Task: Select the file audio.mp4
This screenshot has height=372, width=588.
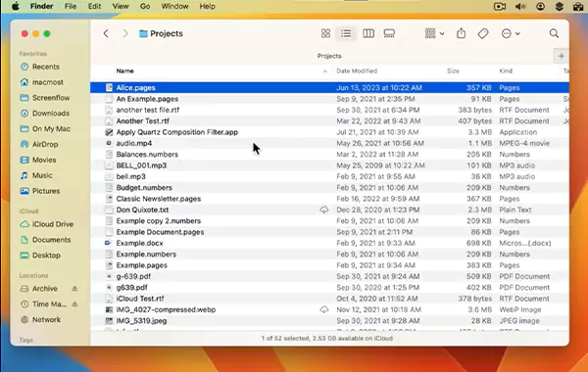Action: click(x=134, y=143)
